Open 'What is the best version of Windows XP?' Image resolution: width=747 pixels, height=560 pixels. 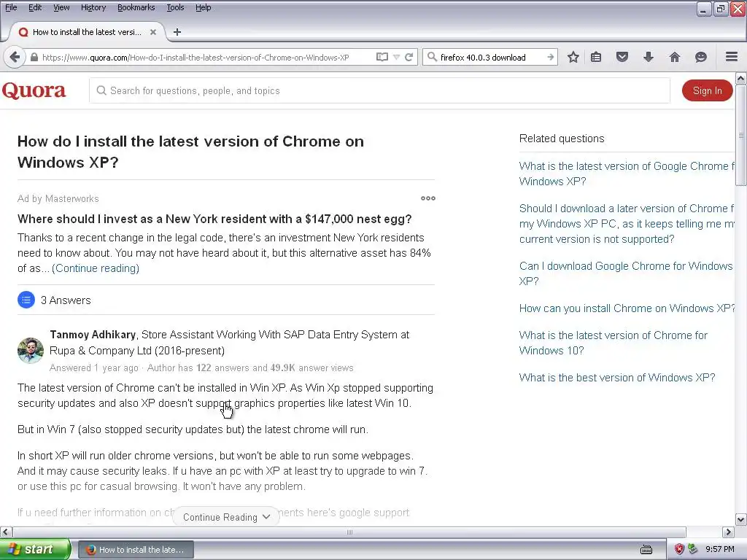(617, 378)
